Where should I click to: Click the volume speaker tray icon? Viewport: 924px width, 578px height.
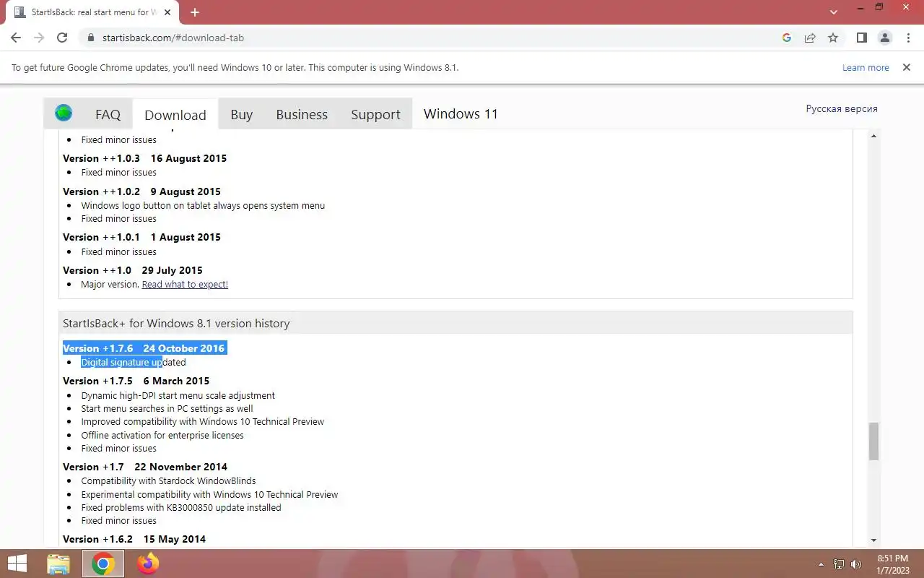click(856, 564)
